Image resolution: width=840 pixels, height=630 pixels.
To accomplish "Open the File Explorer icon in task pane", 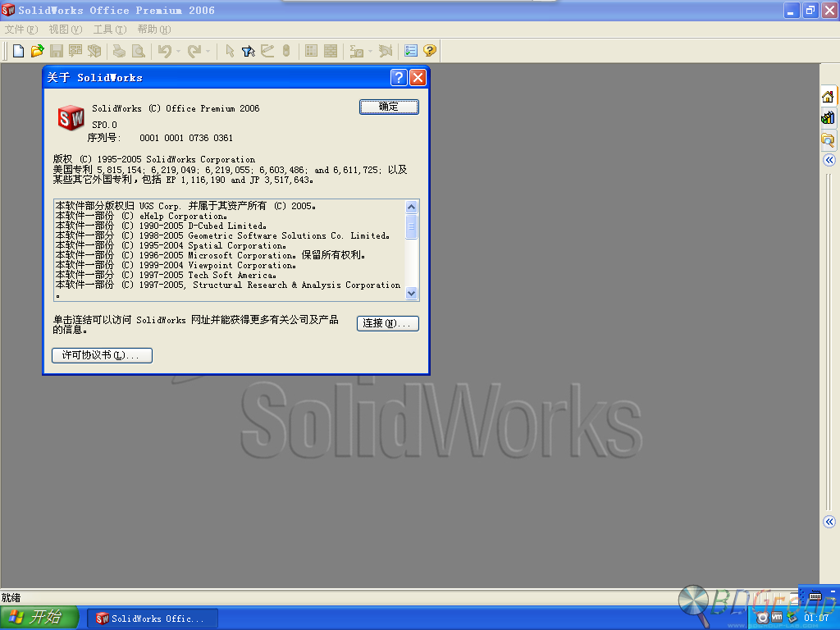I will coord(828,140).
